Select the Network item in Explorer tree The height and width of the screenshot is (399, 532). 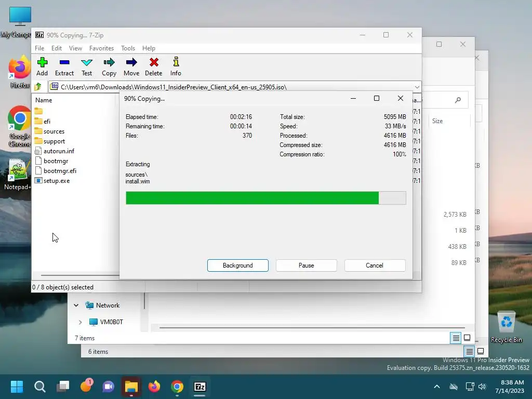(x=107, y=305)
